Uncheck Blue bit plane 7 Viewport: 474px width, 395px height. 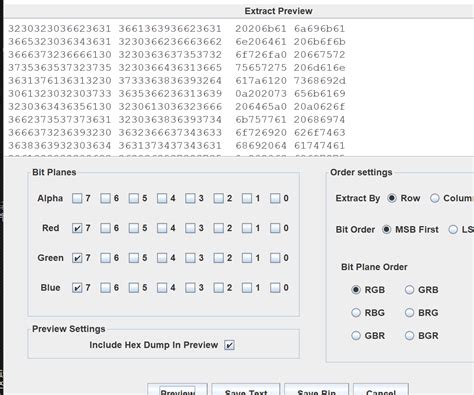pos(77,288)
